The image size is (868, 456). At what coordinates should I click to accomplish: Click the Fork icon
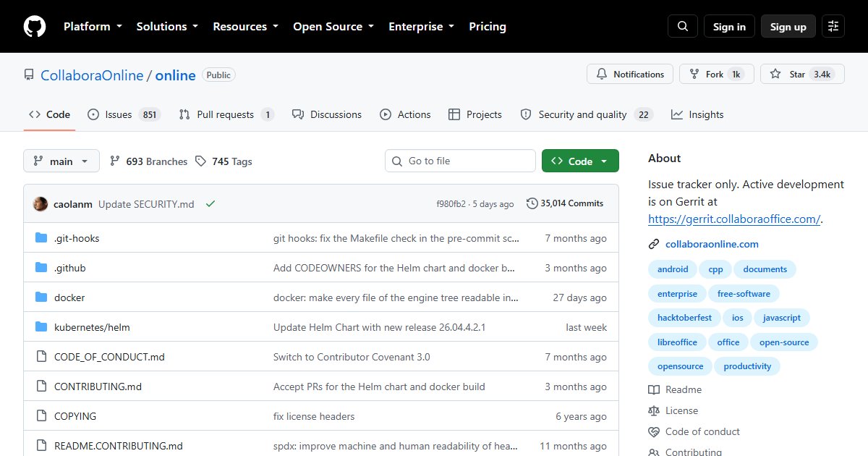click(x=694, y=74)
